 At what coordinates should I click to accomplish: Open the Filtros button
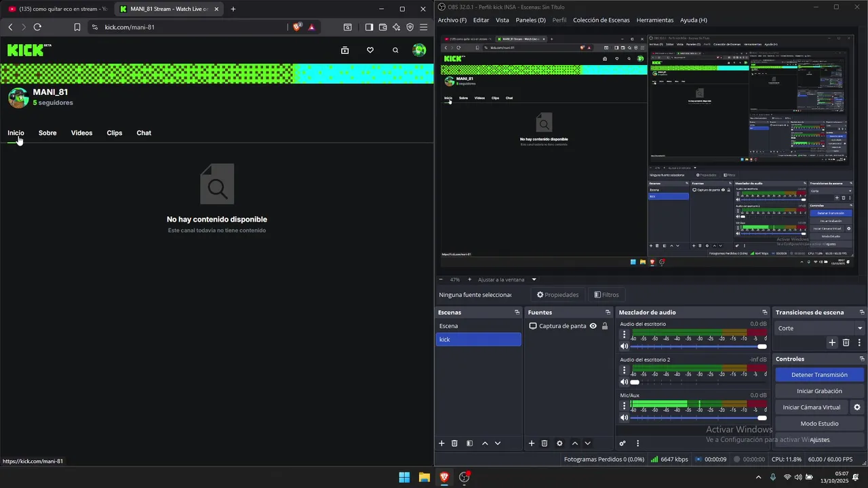pyautogui.click(x=606, y=295)
